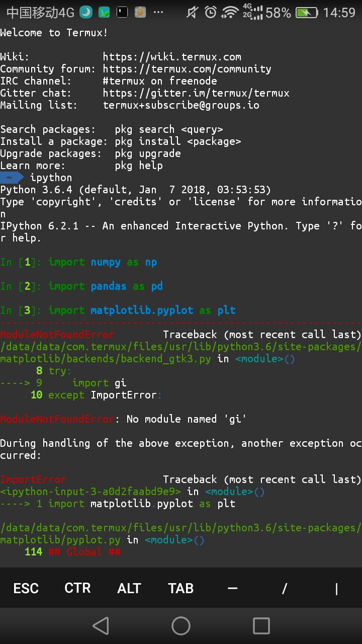Tap 'pkg search <query>' text

click(x=169, y=129)
